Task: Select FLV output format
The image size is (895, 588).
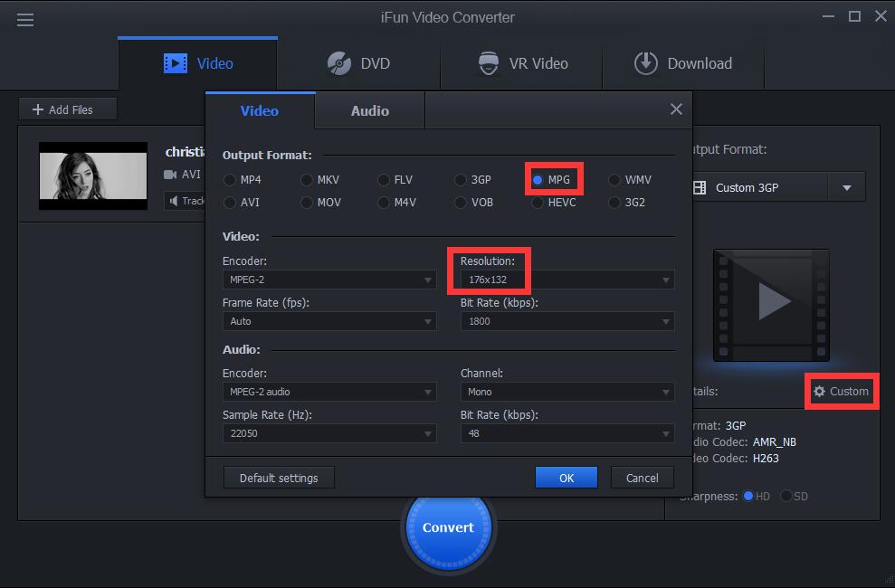Action: click(395, 180)
